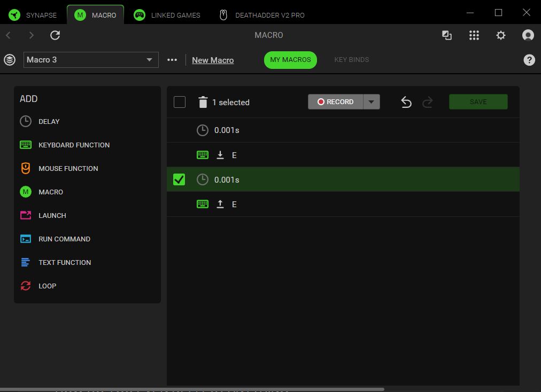Expand the Macro 3 dropdown

[x=91, y=60]
